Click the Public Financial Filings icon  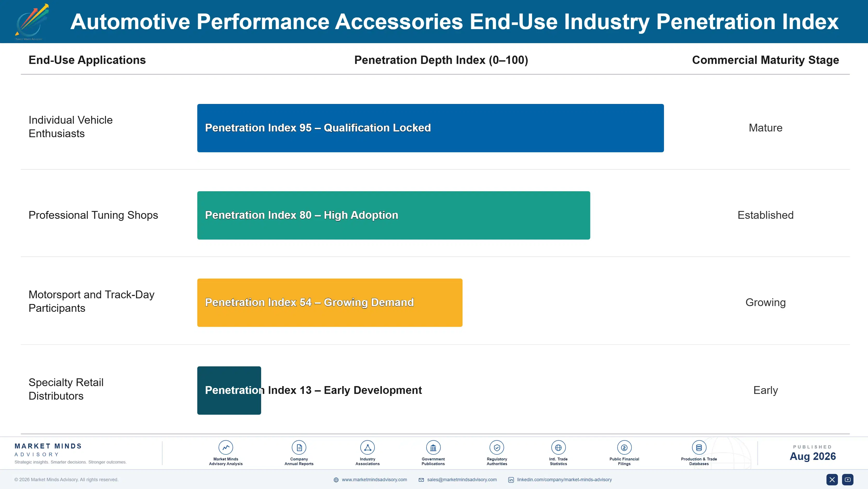coord(624,447)
